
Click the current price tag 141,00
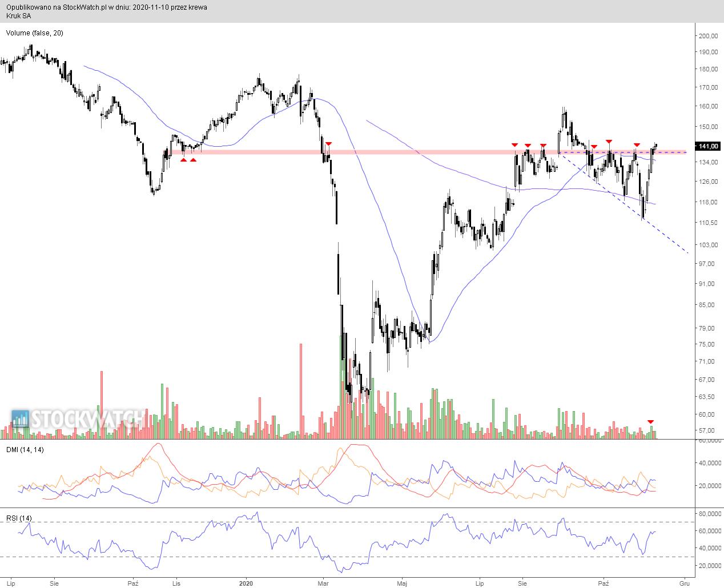[708, 147]
